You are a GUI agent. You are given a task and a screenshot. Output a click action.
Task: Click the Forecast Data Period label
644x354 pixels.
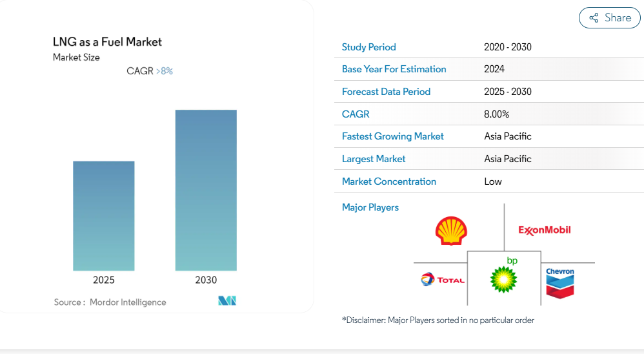click(x=386, y=92)
